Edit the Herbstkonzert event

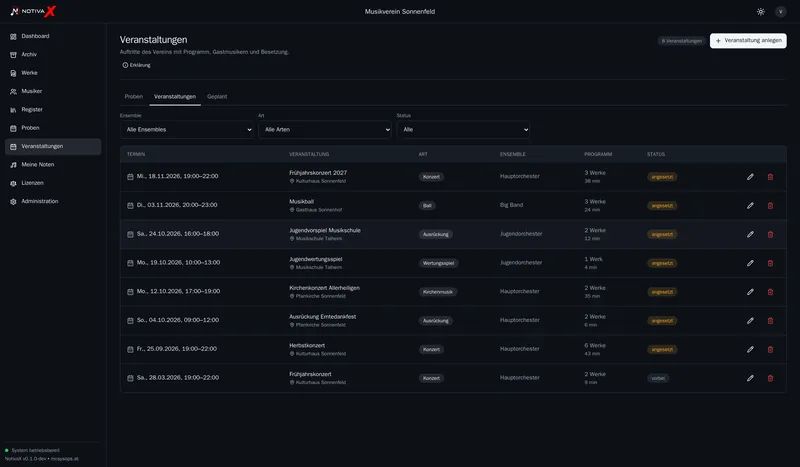[x=750, y=349]
